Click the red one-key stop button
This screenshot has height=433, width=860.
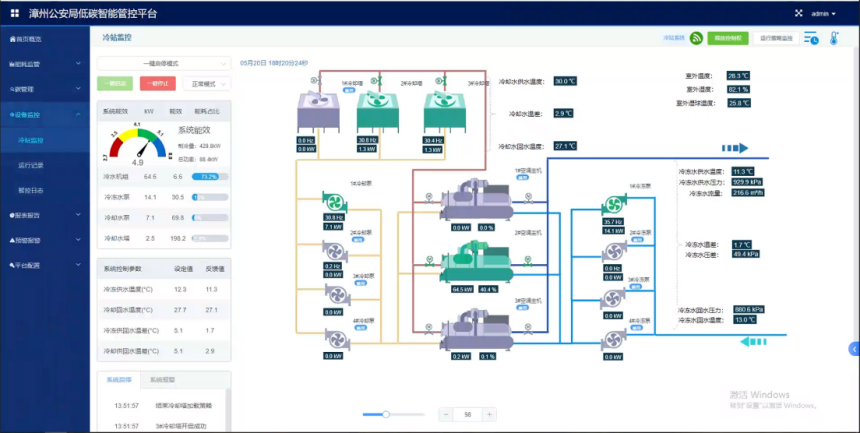click(157, 83)
